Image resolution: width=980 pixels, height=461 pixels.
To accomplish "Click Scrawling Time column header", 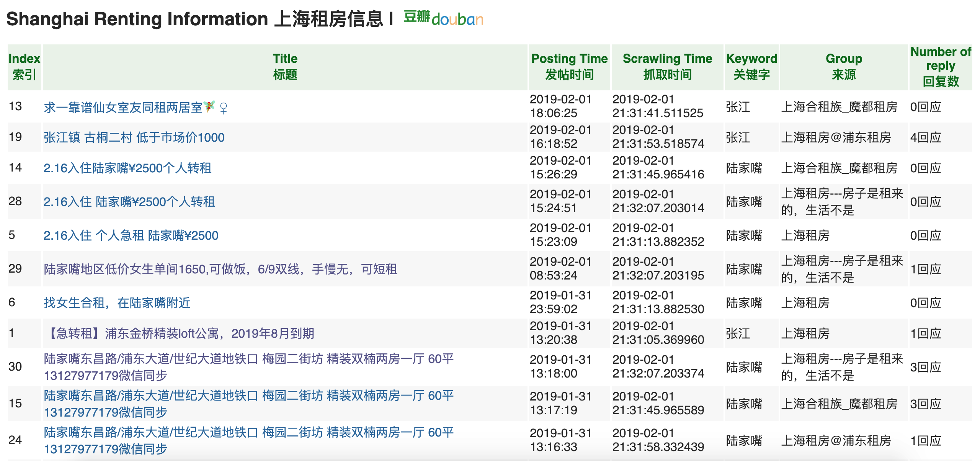I will (667, 67).
